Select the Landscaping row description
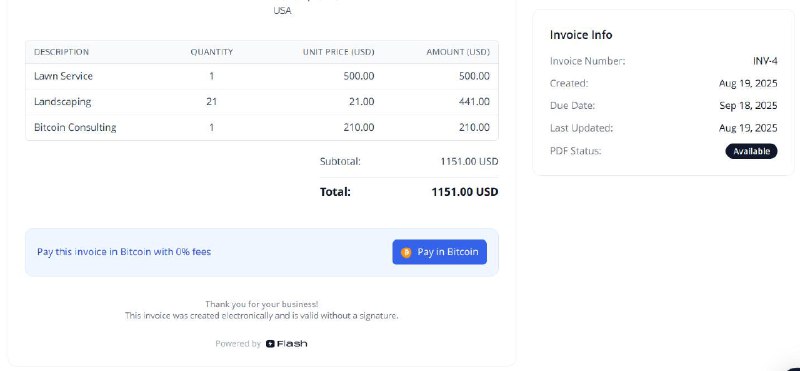The image size is (800, 371). click(x=62, y=102)
